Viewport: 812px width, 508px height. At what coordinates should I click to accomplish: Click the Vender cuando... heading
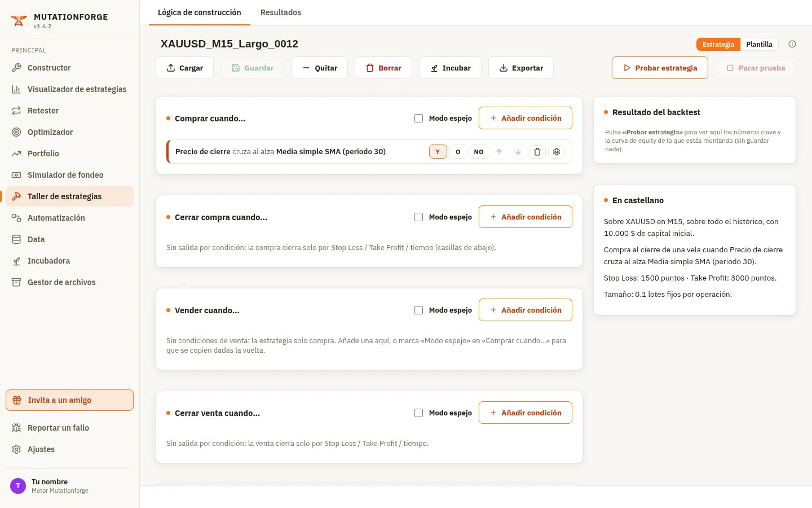(207, 310)
